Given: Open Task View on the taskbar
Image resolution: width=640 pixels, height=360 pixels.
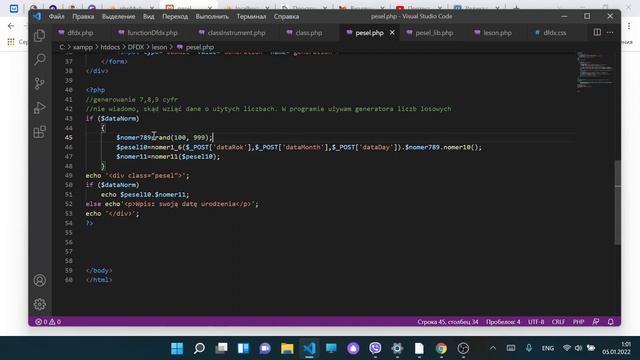Looking at the screenshot, I should [x=221, y=348].
